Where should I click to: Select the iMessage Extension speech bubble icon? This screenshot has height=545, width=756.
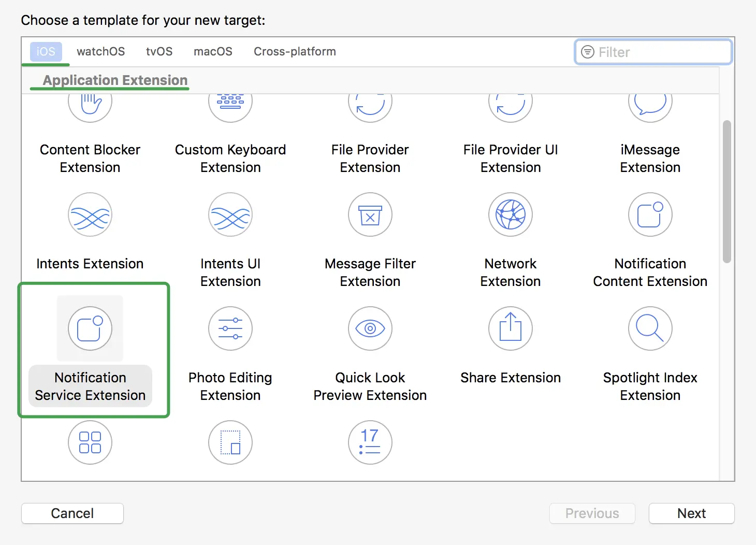[x=650, y=108]
